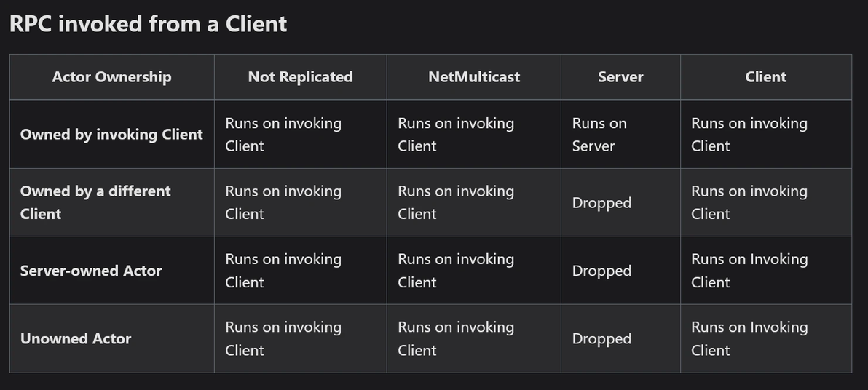Click Client column cell for Owned by invoking Client
Viewport: 868px width, 390px height.
(749, 135)
